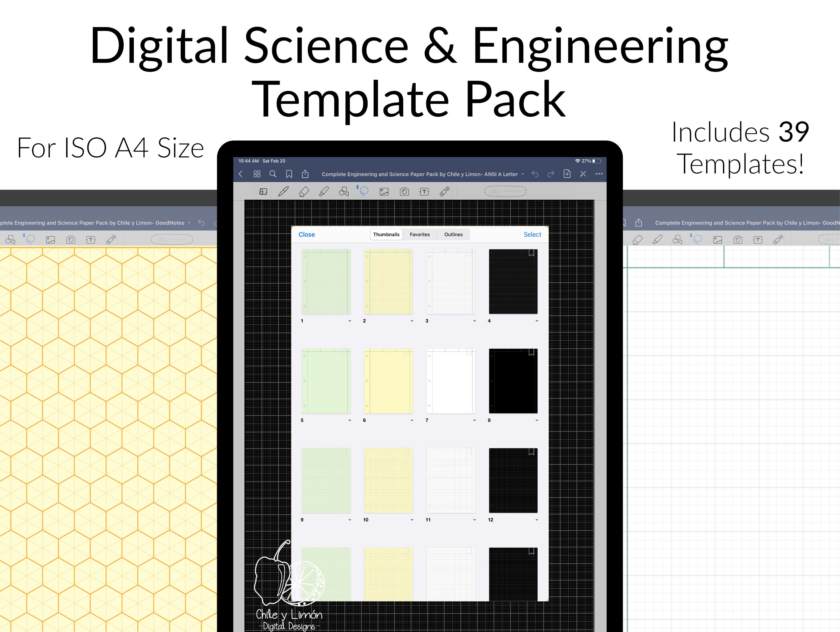Close the thumbnails panel
The width and height of the screenshot is (840, 632).
point(306,235)
